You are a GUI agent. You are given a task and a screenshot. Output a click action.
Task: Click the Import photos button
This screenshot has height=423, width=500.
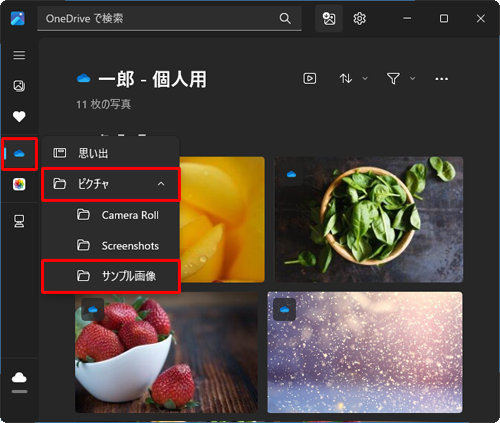pos(329,18)
